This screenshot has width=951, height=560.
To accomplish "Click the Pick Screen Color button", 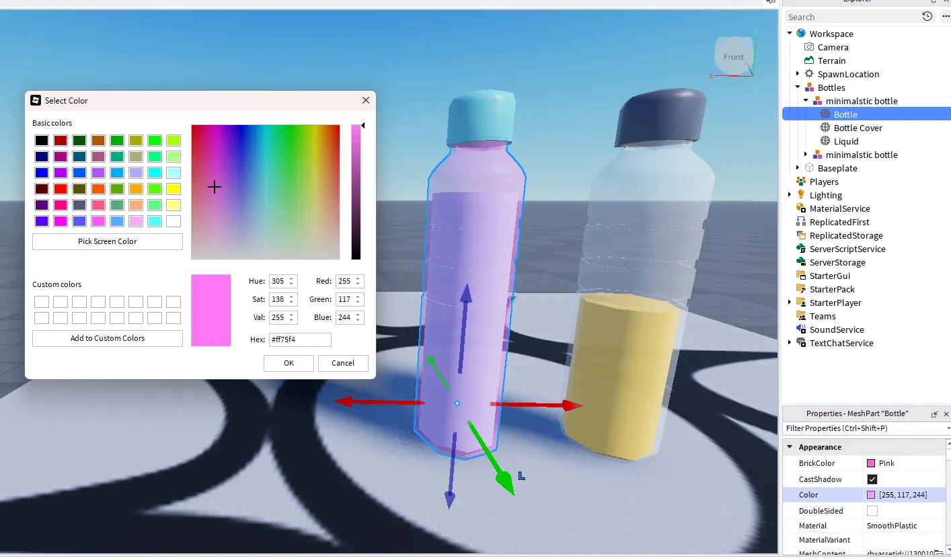I will 108,241.
